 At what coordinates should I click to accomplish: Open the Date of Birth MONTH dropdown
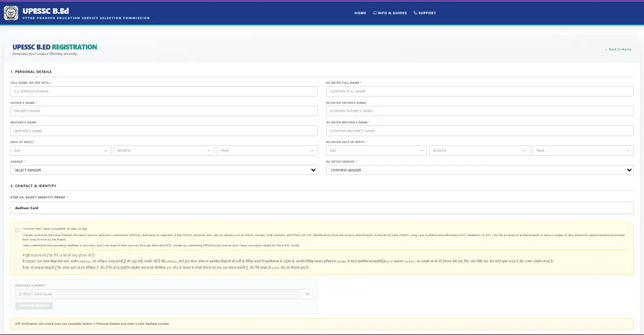(x=164, y=150)
